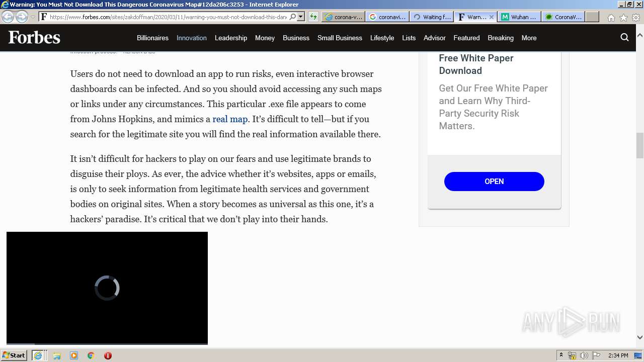The width and height of the screenshot is (644, 362).
Task: Open the IE Tools gear icon
Action: tap(636, 17)
